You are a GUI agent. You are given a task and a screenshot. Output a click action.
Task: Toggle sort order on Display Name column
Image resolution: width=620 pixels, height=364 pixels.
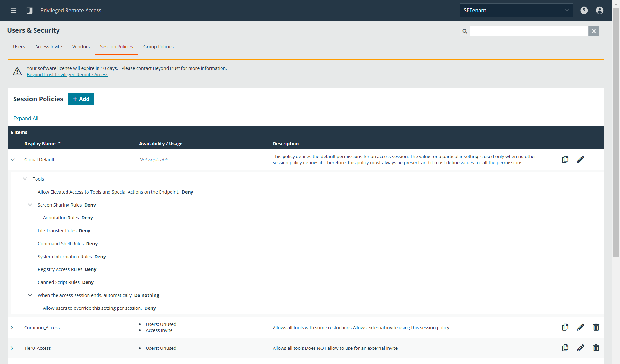coord(42,143)
